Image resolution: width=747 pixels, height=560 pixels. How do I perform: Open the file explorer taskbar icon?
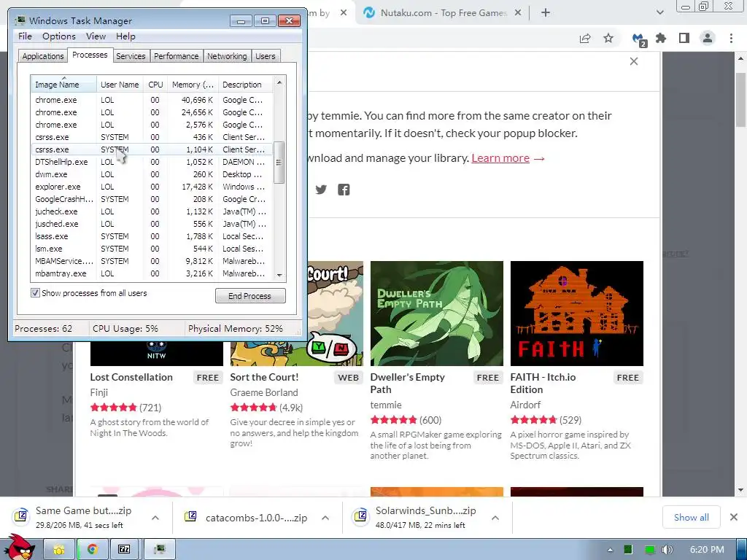(59, 550)
